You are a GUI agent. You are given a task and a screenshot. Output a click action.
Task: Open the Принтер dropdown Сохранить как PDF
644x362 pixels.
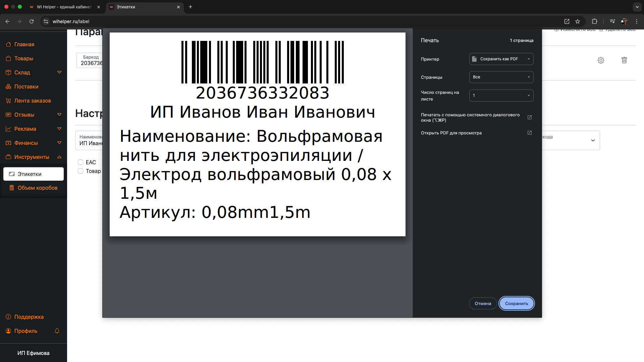pos(501,59)
